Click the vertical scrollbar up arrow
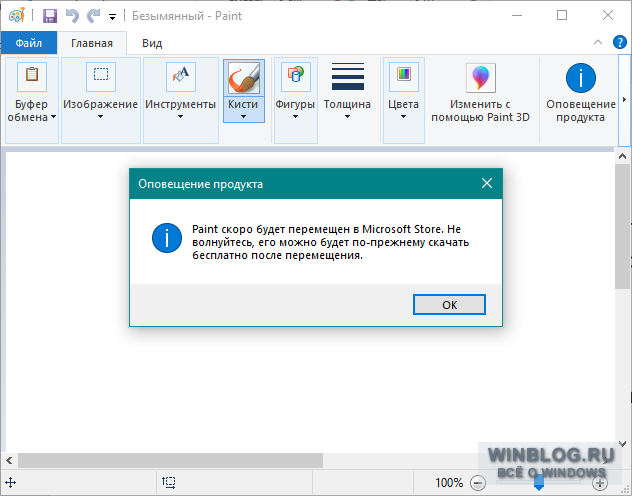632x496 pixels. [x=622, y=156]
